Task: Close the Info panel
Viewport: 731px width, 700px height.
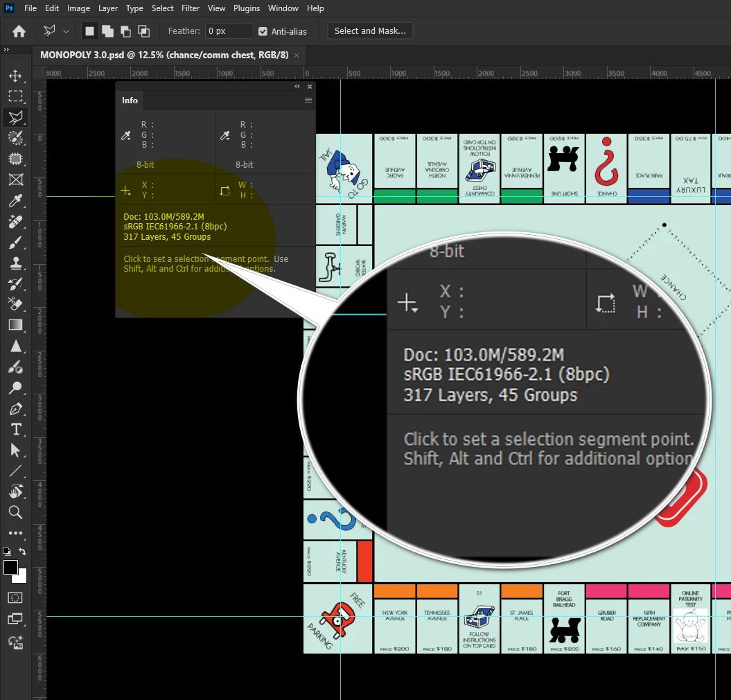Action: [x=310, y=86]
